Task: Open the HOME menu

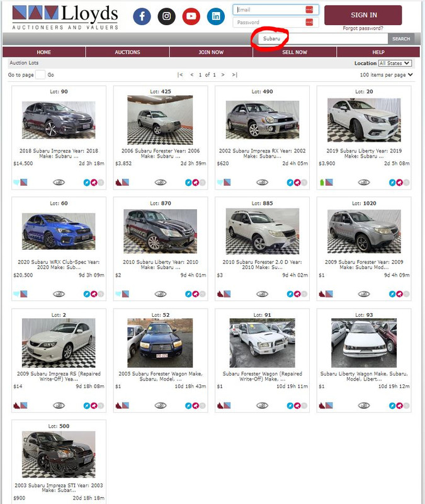Action: [x=44, y=52]
